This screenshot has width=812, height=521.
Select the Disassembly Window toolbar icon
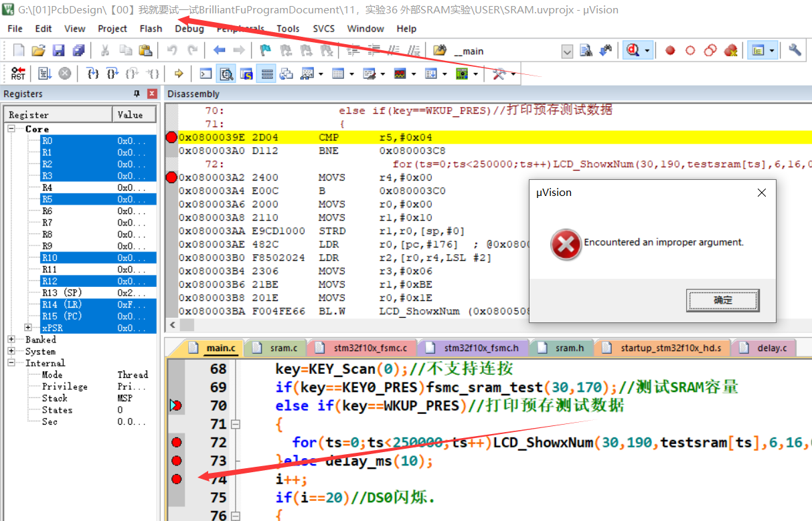tap(226, 74)
